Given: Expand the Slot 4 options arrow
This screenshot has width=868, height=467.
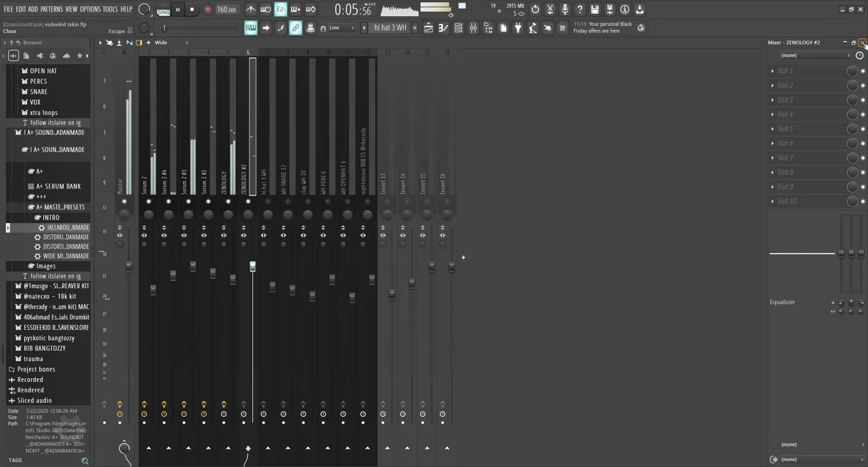Looking at the screenshot, I should (773, 114).
